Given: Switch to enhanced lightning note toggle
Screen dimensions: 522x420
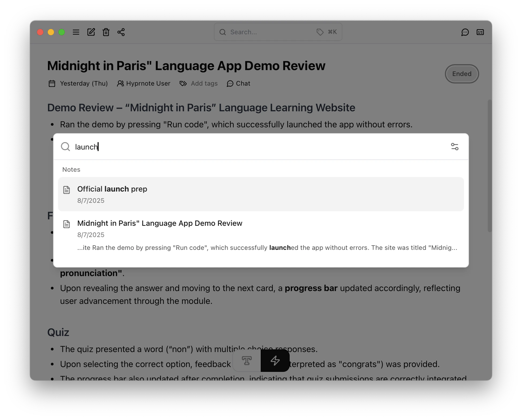Looking at the screenshot, I should 275,361.
